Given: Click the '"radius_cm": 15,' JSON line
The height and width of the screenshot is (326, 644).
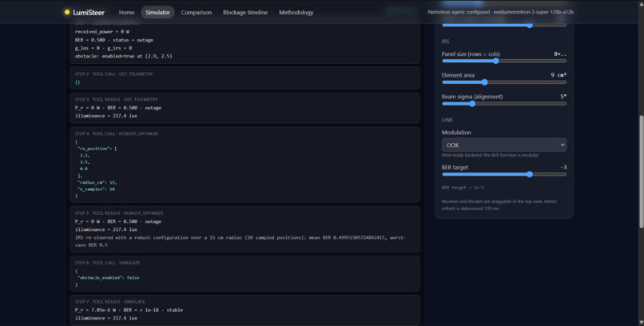Looking at the screenshot, I should point(97,182).
